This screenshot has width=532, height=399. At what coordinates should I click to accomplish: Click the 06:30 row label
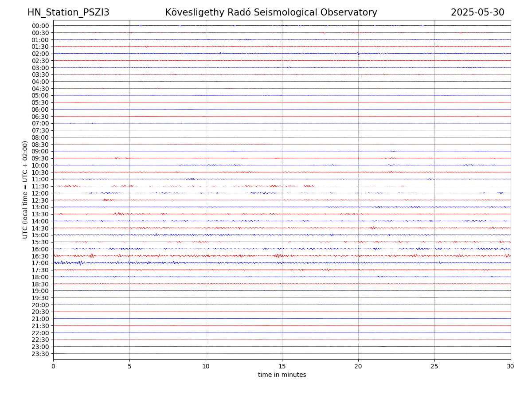pos(40,117)
